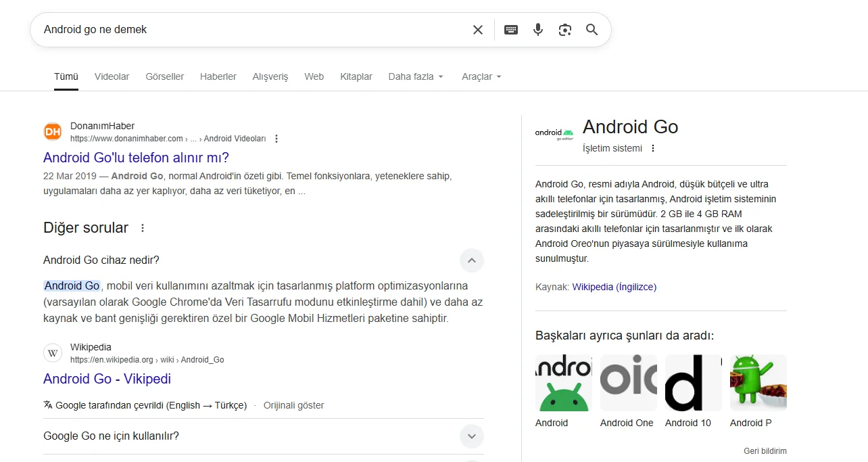Viewport: 868px width, 462px height.
Task: Open the options menu beside DonanımHaber result
Action: pos(276,139)
